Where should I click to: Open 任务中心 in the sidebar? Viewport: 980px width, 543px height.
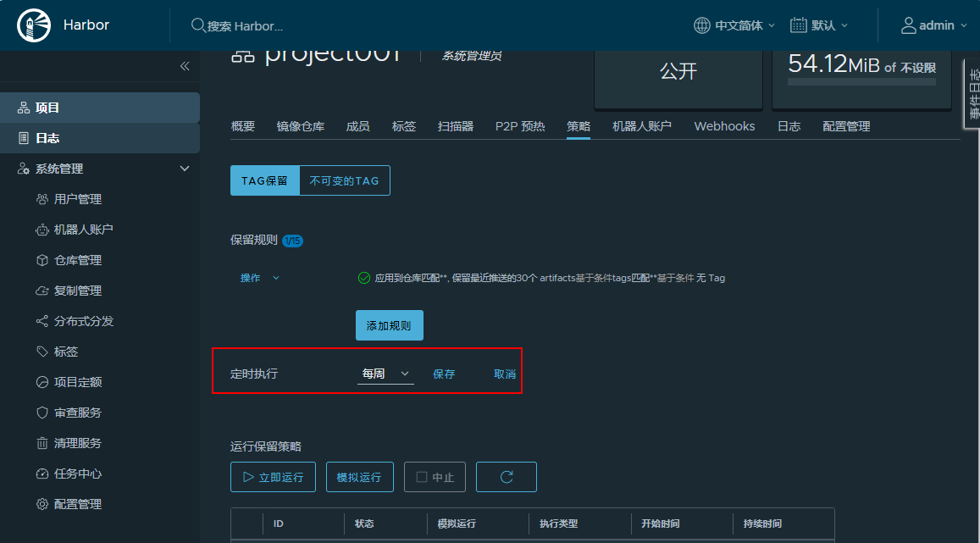(x=77, y=474)
